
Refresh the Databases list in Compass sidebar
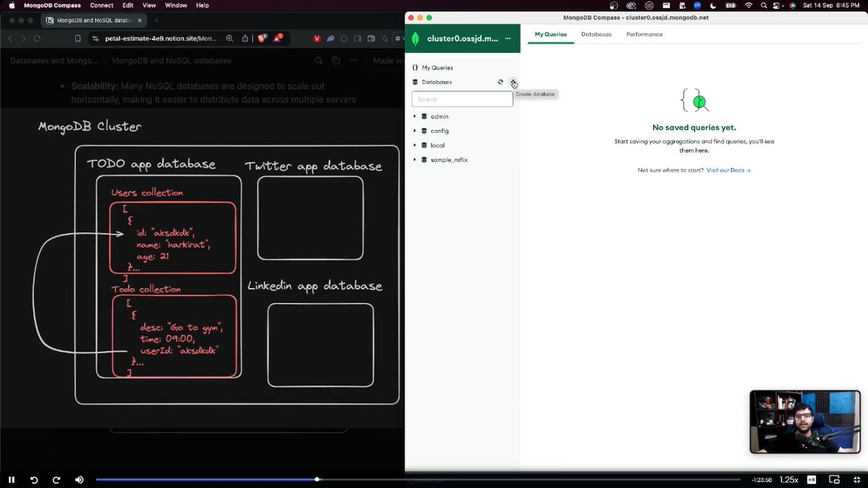click(x=500, y=82)
